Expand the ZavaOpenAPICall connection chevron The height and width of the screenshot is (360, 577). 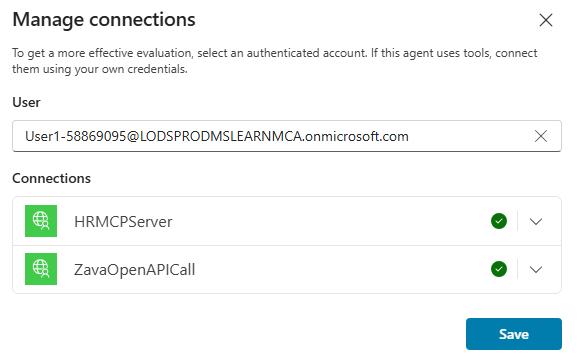(536, 269)
